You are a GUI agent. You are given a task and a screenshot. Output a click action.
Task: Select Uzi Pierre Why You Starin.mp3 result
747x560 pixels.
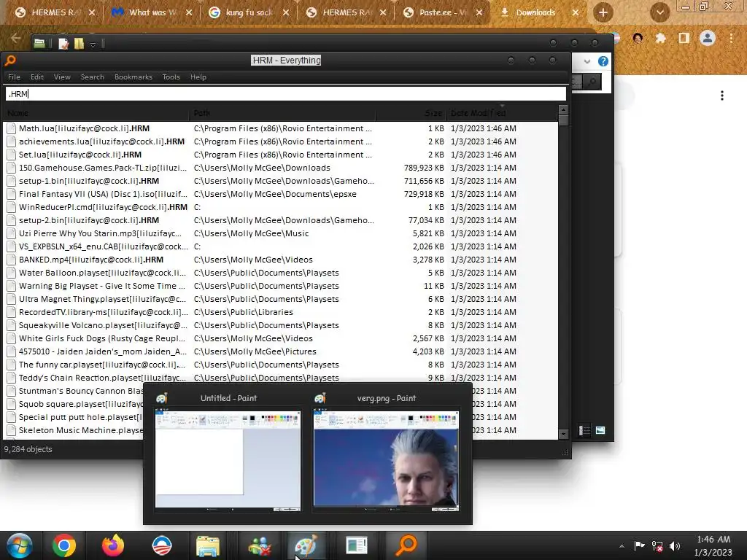pyautogui.click(x=281, y=233)
